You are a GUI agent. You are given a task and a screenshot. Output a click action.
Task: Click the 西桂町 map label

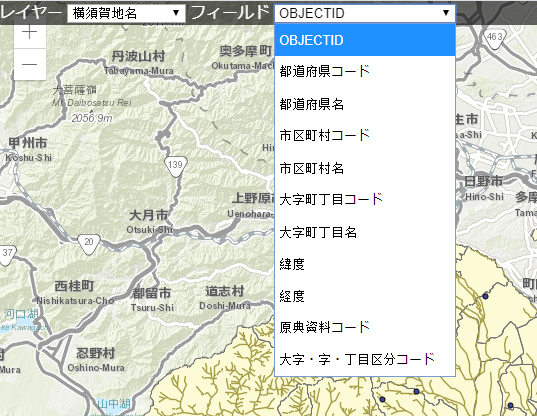(74, 286)
